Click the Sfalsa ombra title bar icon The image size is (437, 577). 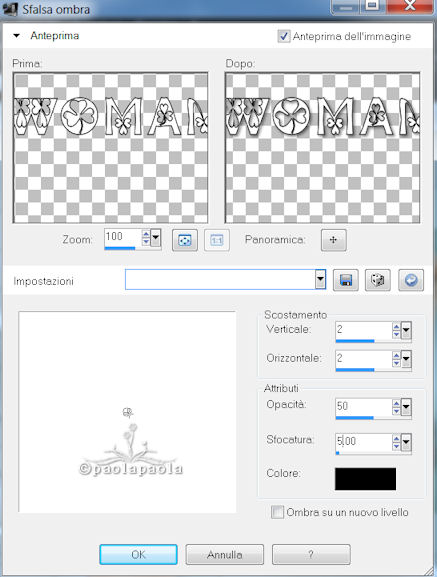pyautogui.click(x=10, y=9)
